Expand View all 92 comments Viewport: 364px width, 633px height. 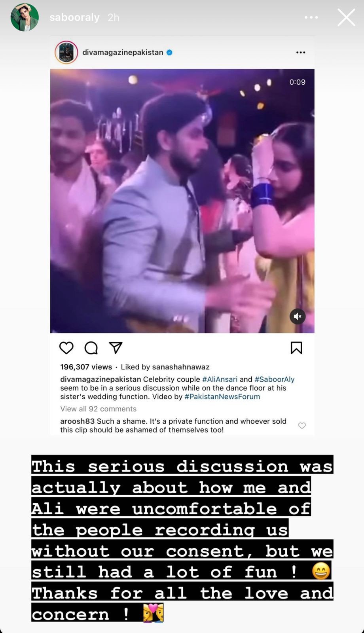point(99,409)
